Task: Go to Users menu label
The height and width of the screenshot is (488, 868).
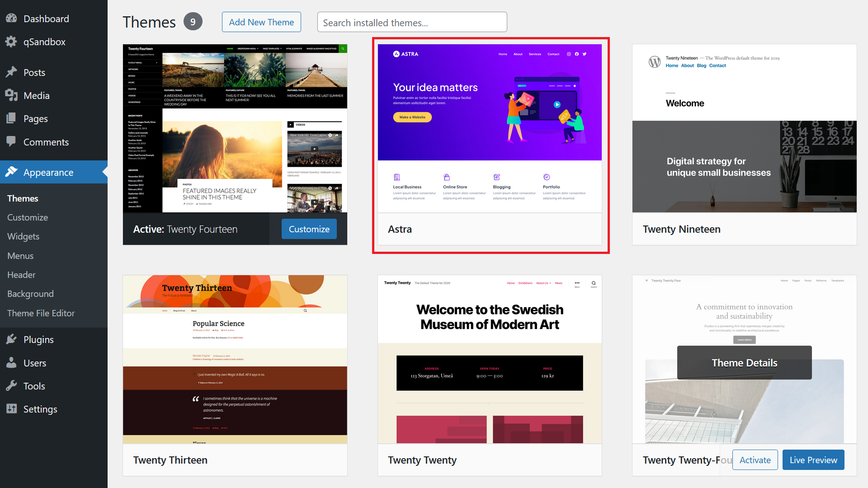Action: pyautogui.click(x=35, y=363)
